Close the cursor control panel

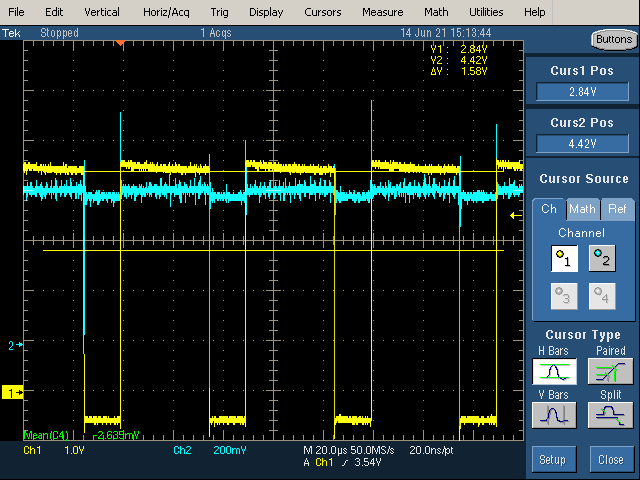tap(611, 460)
